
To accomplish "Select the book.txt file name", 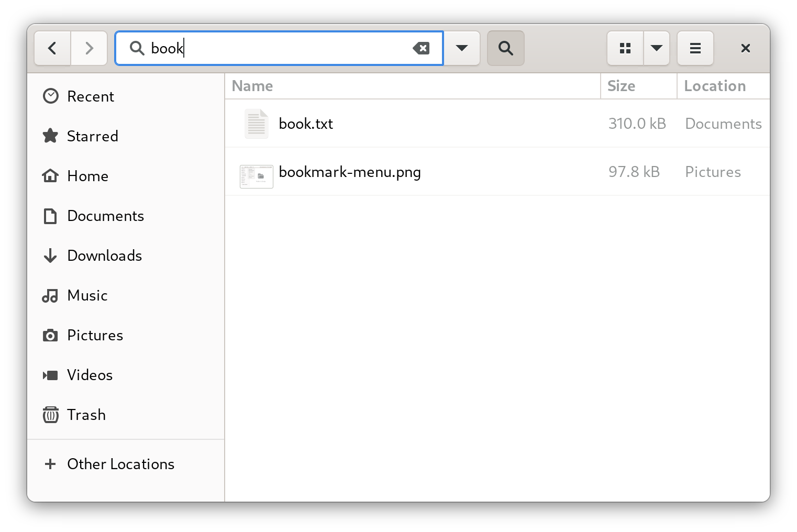I will pos(306,124).
